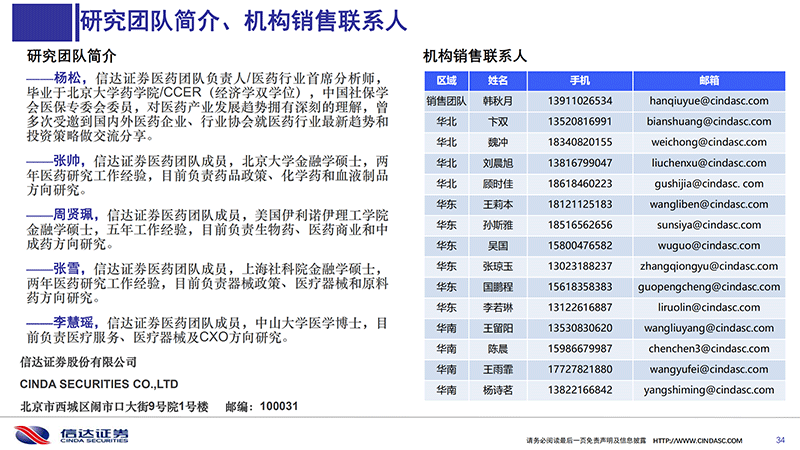Click analyst name 杨松
Screen dimensions: 800x450
(x=67, y=78)
